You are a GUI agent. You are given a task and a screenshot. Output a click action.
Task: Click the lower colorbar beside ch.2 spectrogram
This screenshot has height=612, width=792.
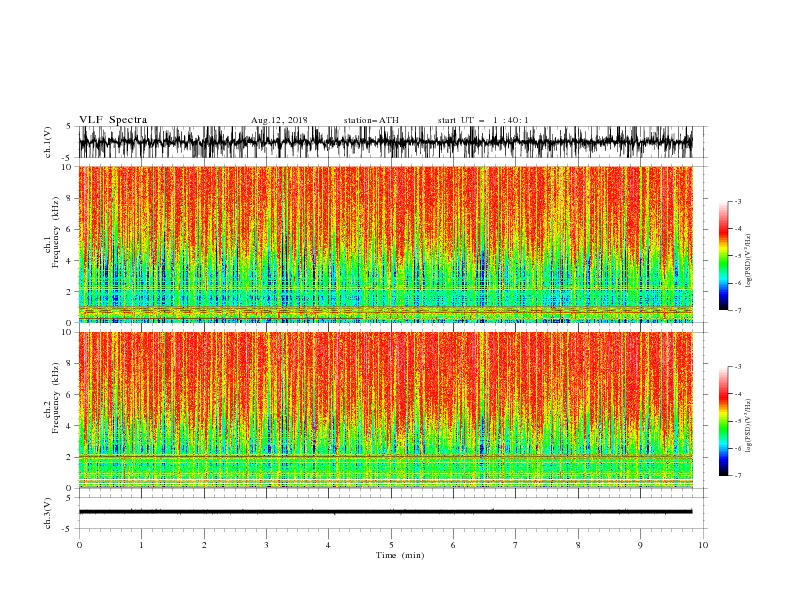click(x=723, y=421)
